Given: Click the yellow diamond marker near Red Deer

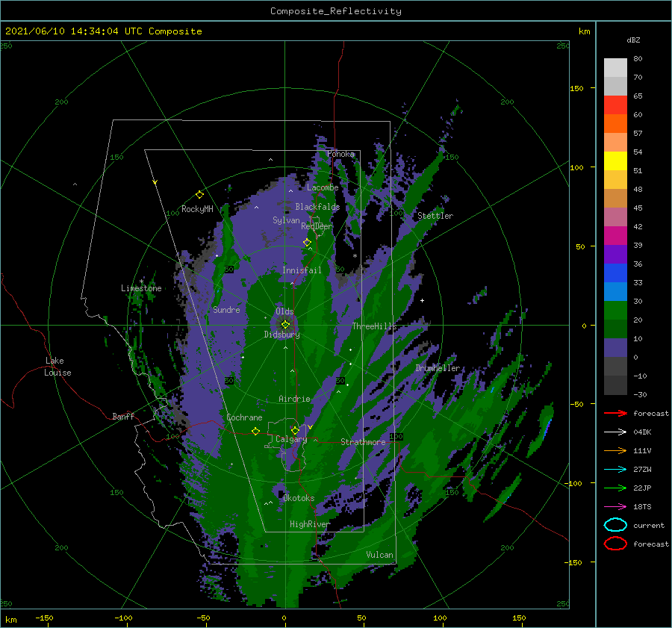Looking at the screenshot, I should (x=307, y=243).
